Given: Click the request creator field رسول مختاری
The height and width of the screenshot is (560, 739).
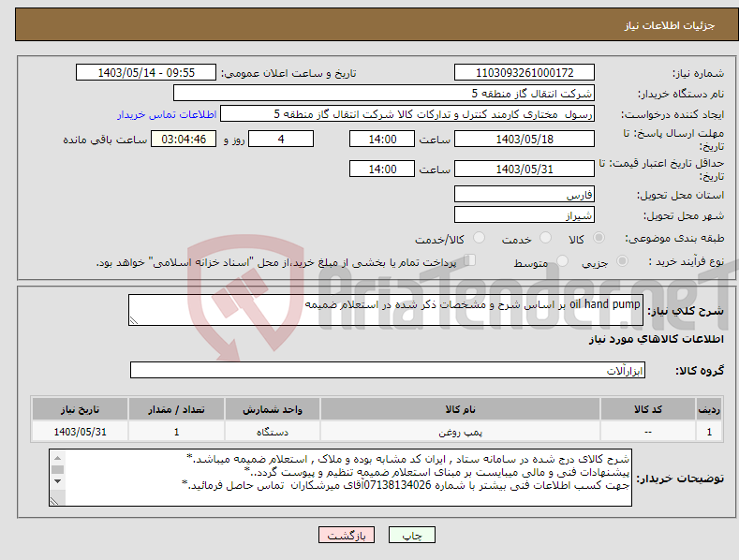Looking at the screenshot, I should click(407, 113).
